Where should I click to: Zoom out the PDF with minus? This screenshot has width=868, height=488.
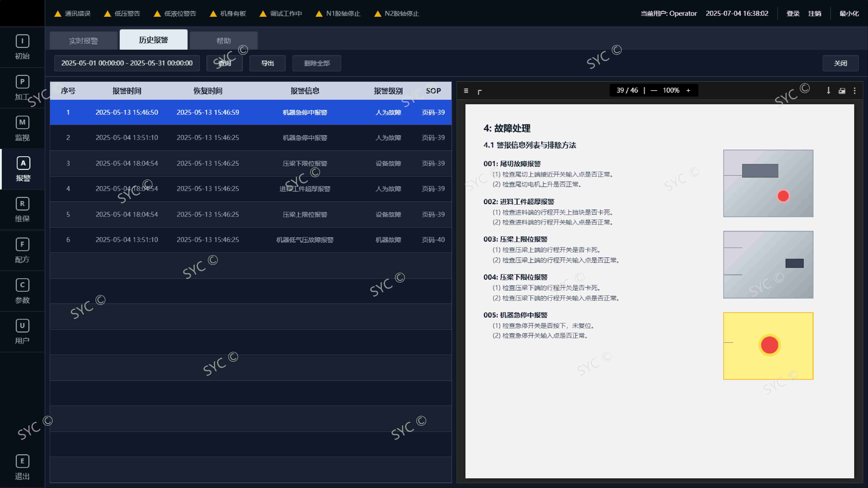click(654, 90)
